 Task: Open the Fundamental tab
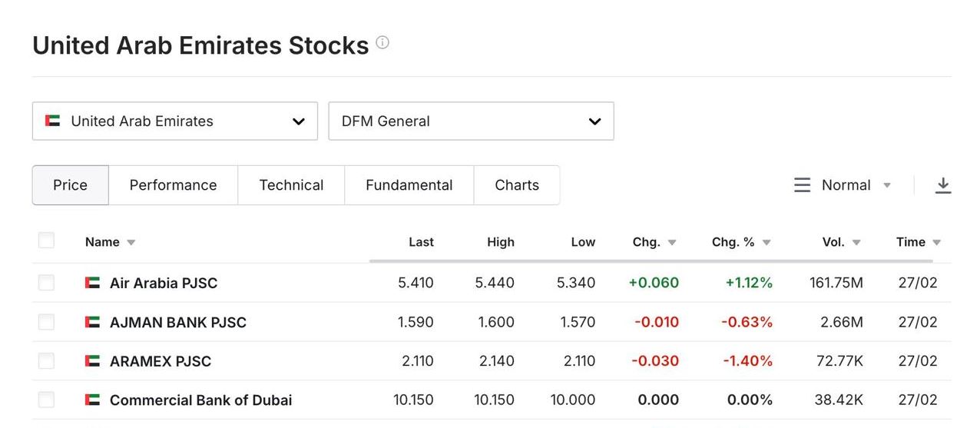(x=409, y=185)
